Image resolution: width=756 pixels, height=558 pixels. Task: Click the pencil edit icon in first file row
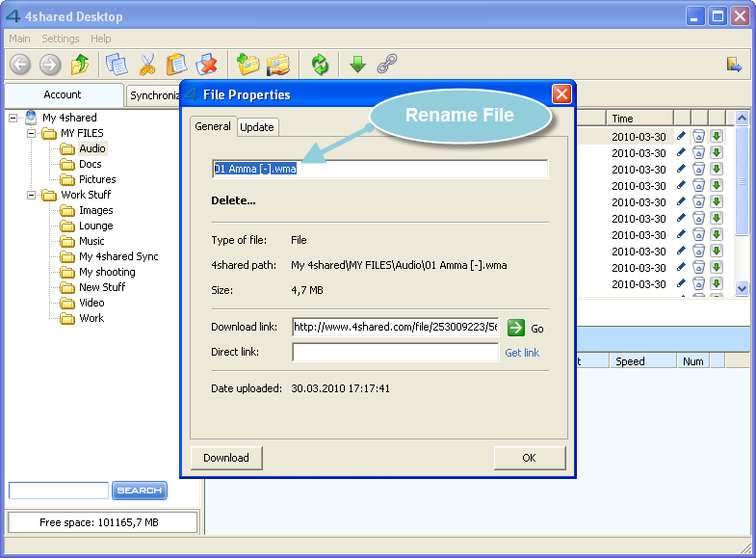tap(681, 136)
